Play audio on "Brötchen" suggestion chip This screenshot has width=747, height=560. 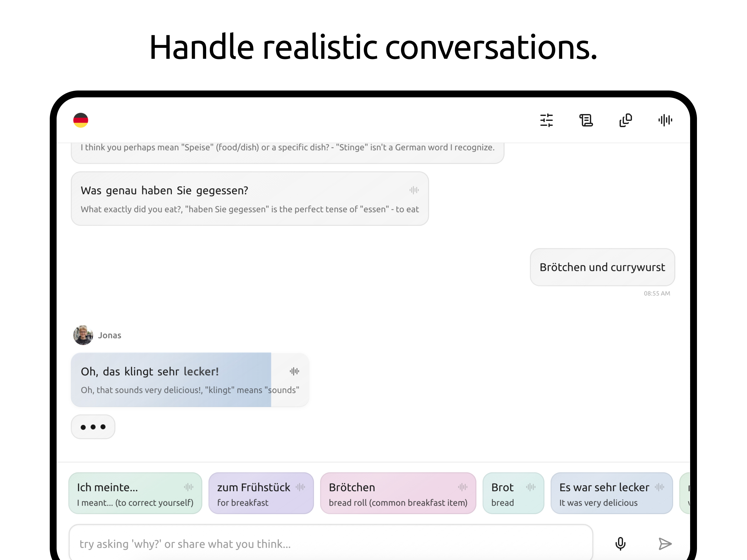tap(463, 487)
